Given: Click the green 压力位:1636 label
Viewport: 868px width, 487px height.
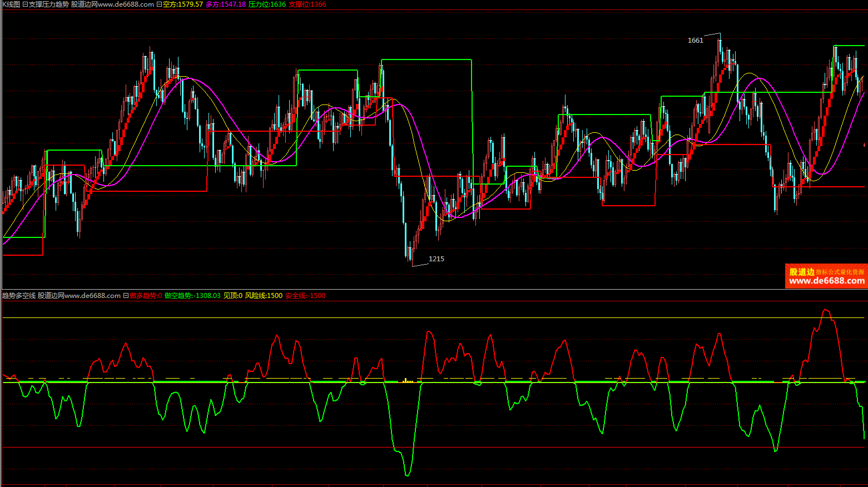Looking at the screenshot, I should click(267, 4).
